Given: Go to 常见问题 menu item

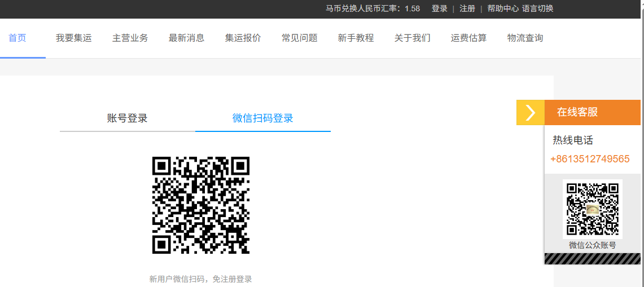Looking at the screenshot, I should pyautogui.click(x=299, y=38).
